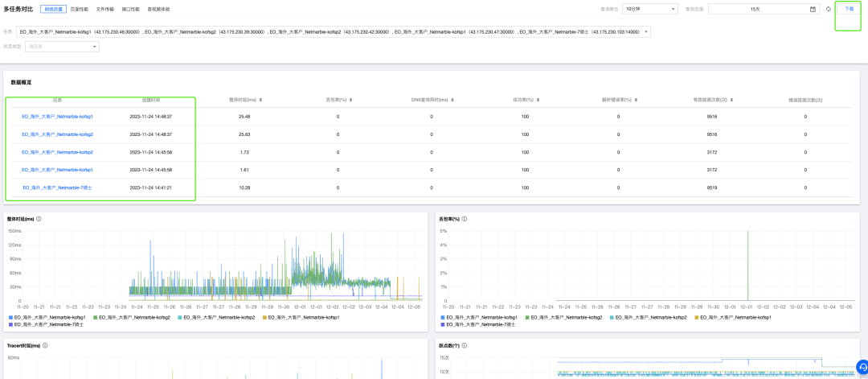Sort table by 整体时延(ms) column

point(260,100)
